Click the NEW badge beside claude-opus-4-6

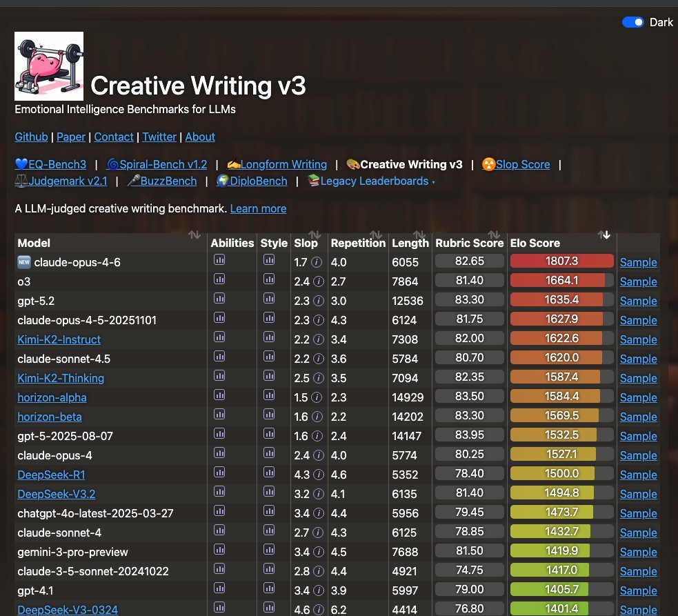23,262
